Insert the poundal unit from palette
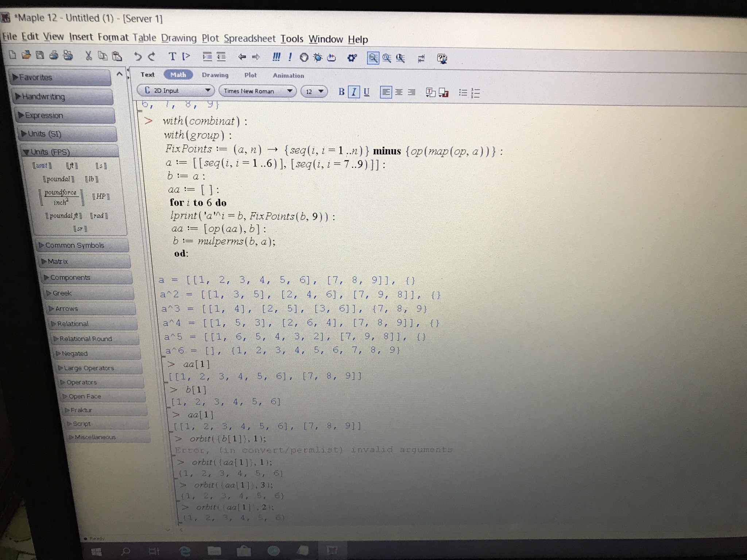The height and width of the screenshot is (560, 747). (x=58, y=179)
